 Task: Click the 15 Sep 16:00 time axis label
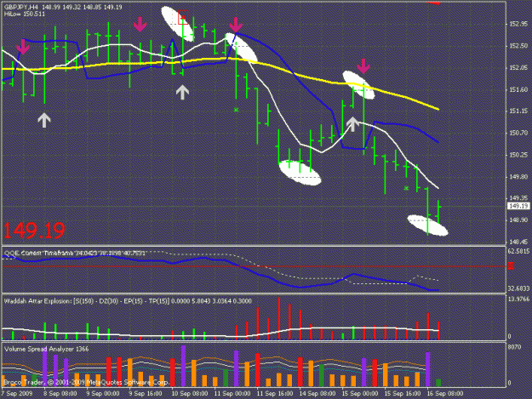pos(403,394)
